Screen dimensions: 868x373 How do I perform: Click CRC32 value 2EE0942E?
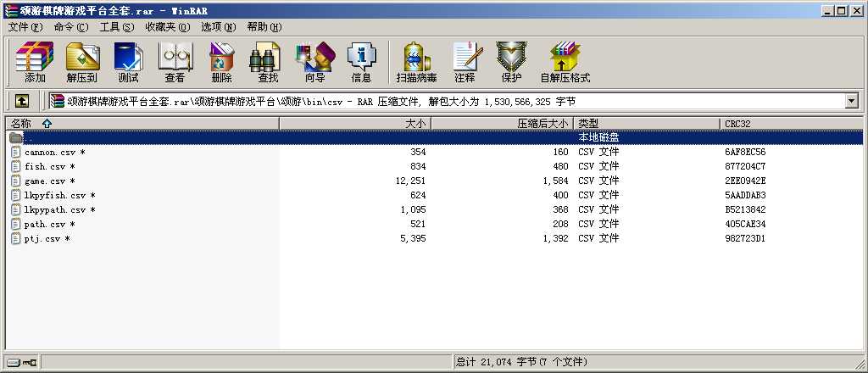(x=745, y=181)
